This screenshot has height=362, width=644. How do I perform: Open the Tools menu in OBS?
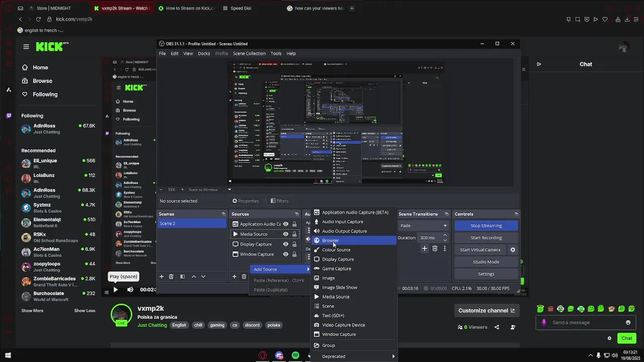point(276,53)
